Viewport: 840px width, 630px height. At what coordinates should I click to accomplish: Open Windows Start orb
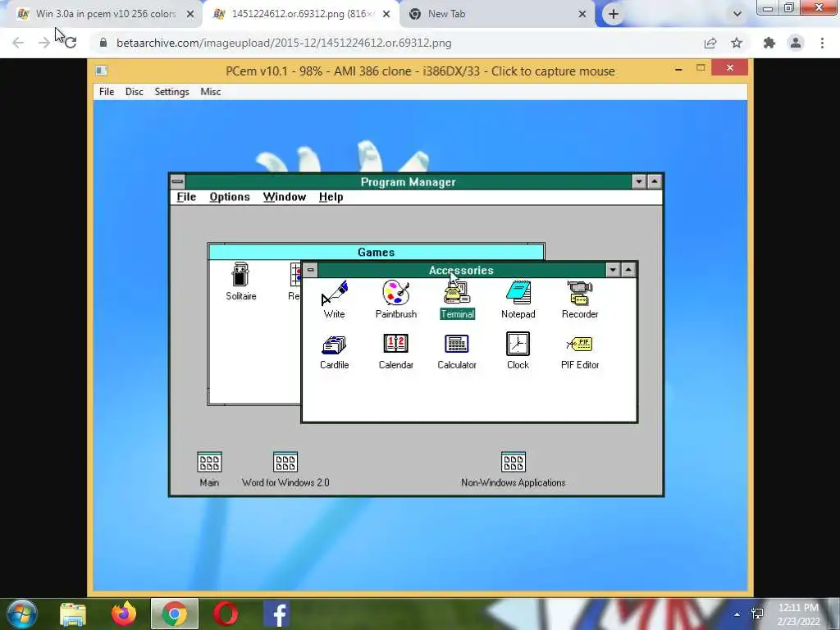click(21, 614)
